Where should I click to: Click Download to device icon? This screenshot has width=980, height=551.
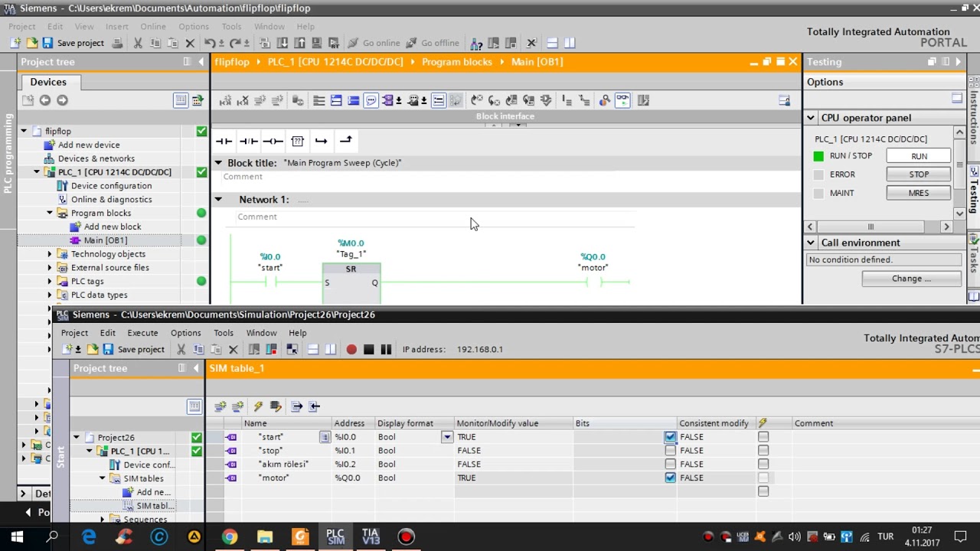tap(283, 43)
